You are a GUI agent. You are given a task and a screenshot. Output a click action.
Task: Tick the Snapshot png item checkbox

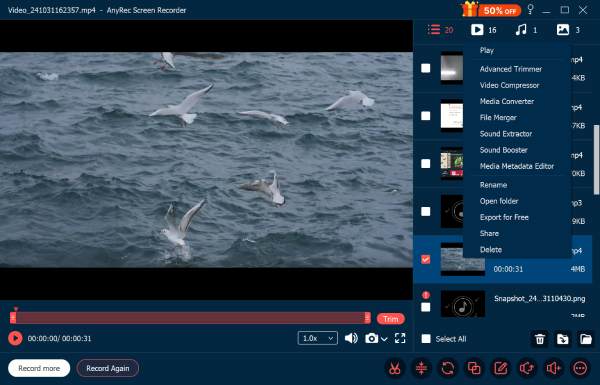pos(426,307)
